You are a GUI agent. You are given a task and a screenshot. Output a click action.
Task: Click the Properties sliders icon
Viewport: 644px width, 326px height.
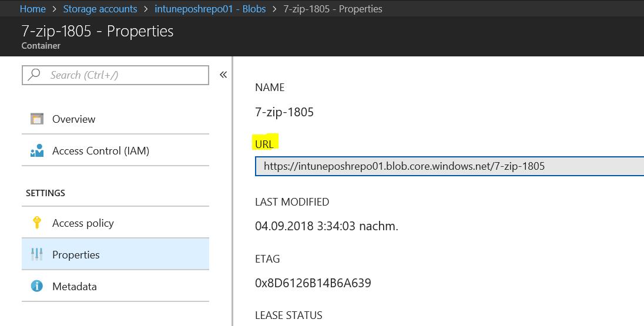coord(37,254)
